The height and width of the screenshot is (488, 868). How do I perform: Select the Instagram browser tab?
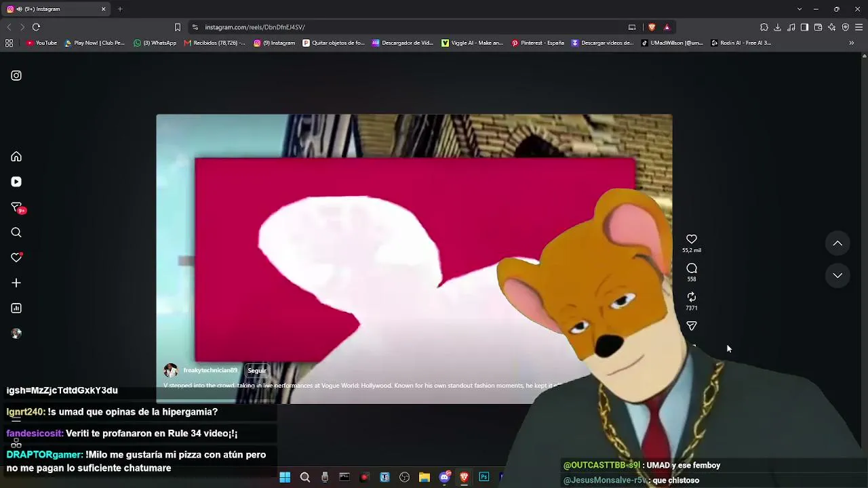point(56,9)
